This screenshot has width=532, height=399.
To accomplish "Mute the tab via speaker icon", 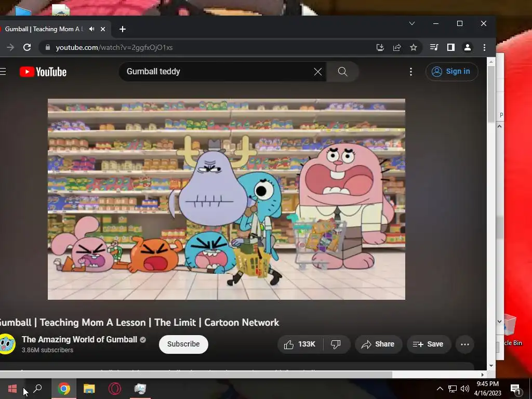I will tap(91, 29).
